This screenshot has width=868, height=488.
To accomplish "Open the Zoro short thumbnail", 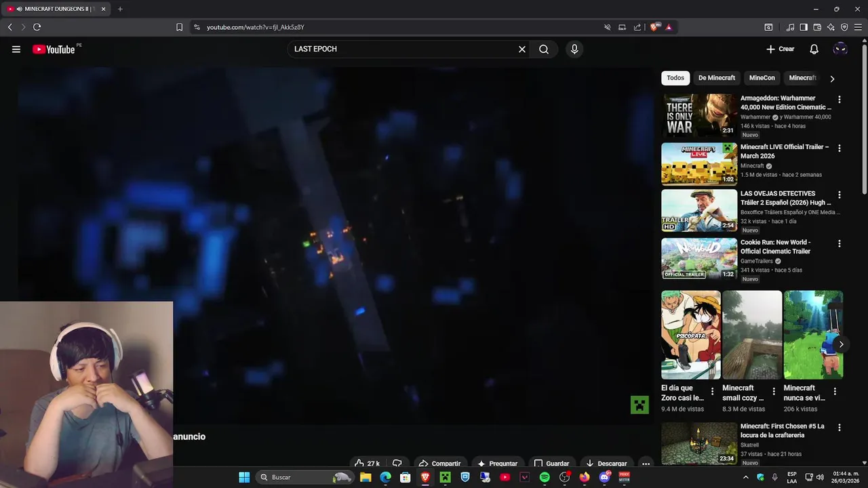I will point(691,335).
